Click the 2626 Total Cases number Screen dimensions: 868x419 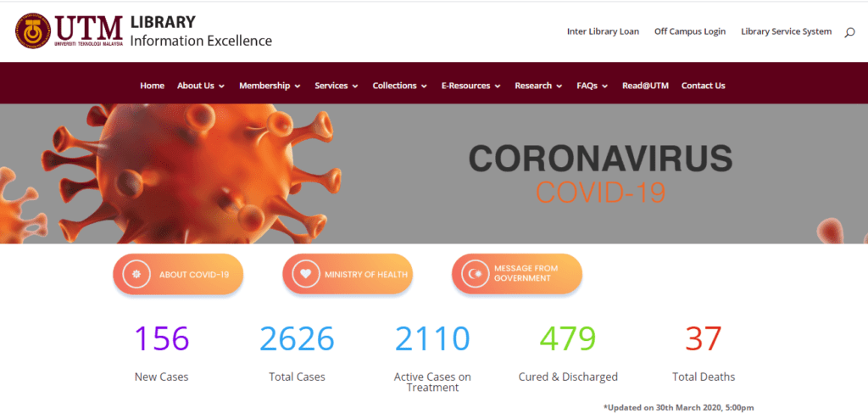(298, 338)
